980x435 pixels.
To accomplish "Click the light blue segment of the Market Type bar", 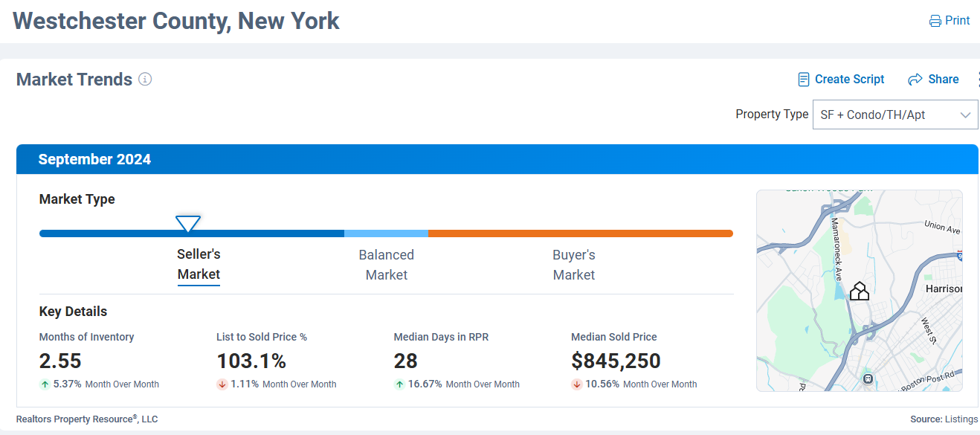I will pyautogui.click(x=386, y=233).
